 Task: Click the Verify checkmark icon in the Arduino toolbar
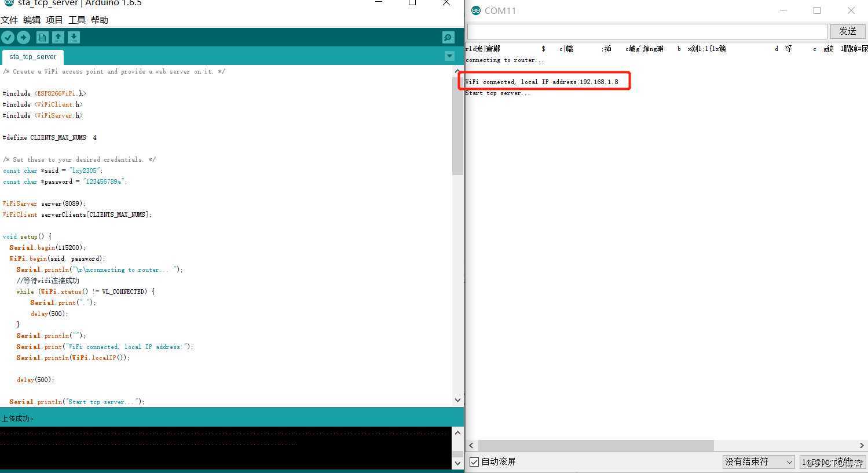point(8,38)
